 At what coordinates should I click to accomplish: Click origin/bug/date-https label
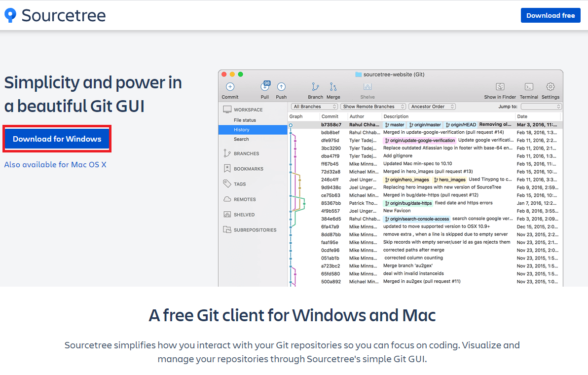(x=408, y=203)
